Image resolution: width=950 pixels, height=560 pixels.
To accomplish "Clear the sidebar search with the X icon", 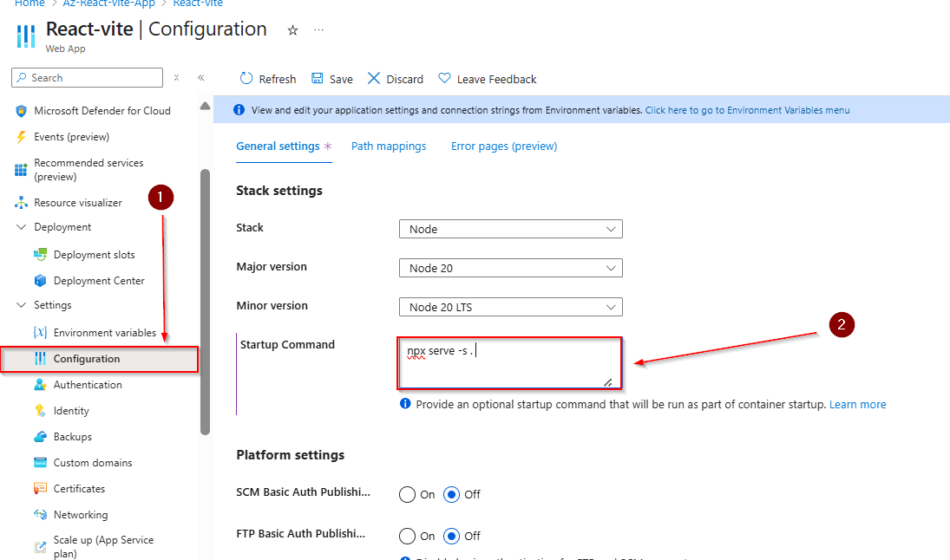I will tap(176, 77).
